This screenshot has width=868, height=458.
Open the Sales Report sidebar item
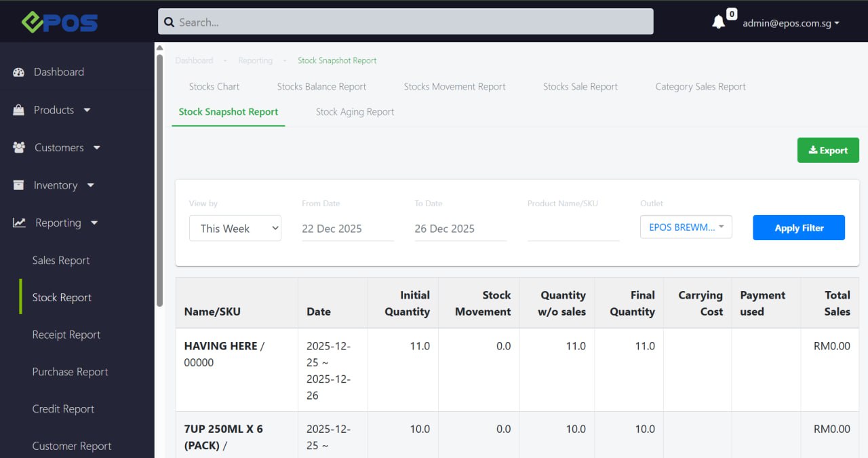pyautogui.click(x=61, y=261)
